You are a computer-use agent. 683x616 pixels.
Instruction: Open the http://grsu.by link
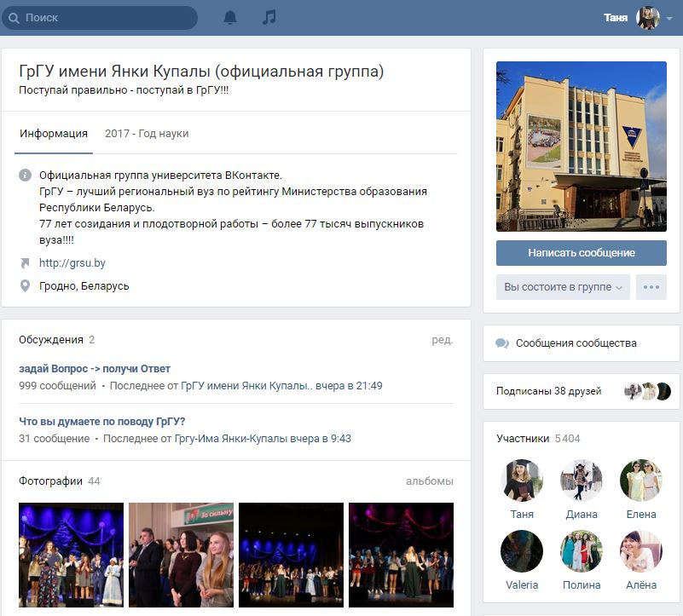coord(72,263)
